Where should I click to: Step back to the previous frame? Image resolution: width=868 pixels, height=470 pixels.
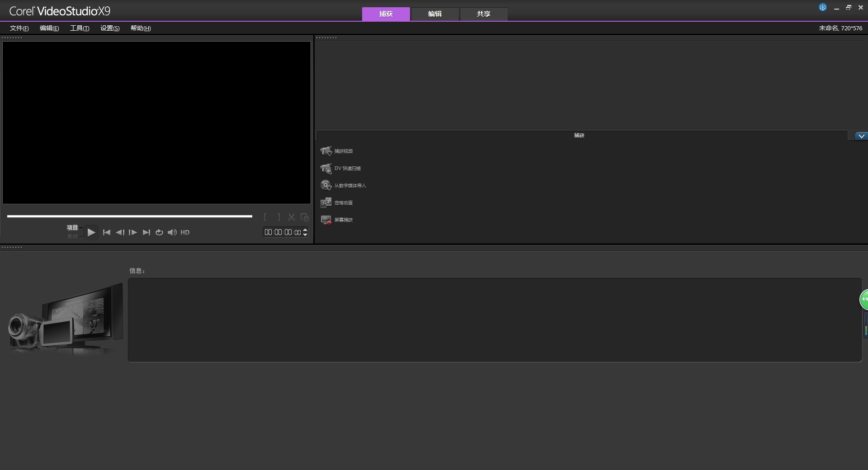coord(120,232)
